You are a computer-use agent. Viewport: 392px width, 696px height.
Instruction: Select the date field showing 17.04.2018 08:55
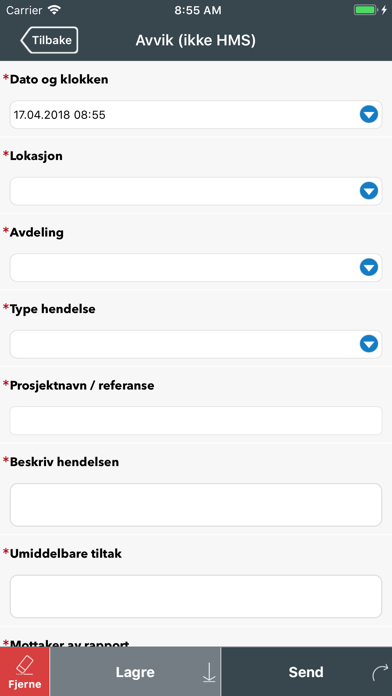pyautogui.click(x=196, y=115)
